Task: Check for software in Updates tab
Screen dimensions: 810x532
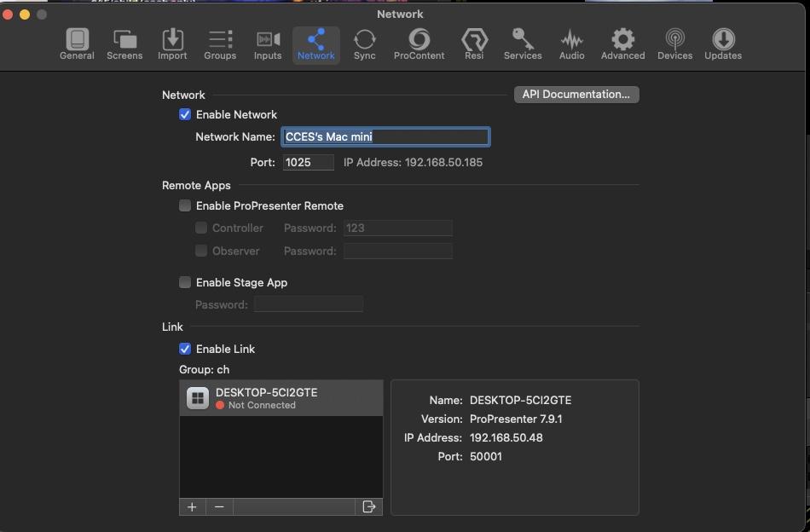Action: (722, 44)
